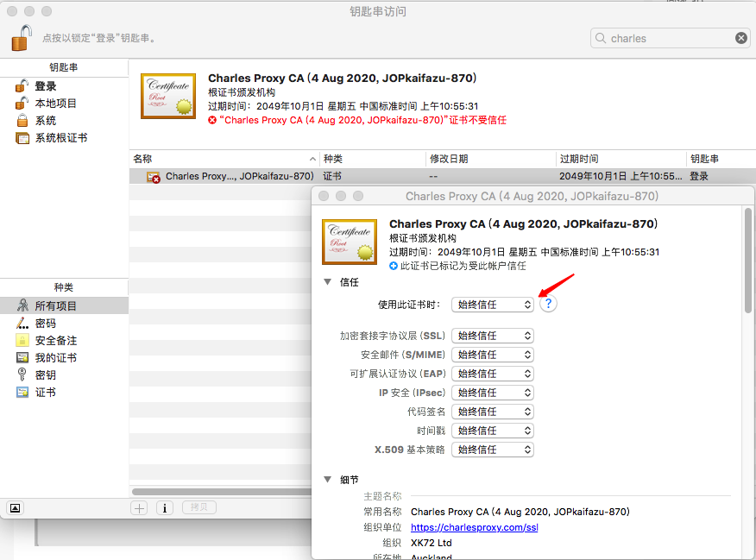
Task: Open the 使用此证书时 trust dropdown
Action: [493, 305]
